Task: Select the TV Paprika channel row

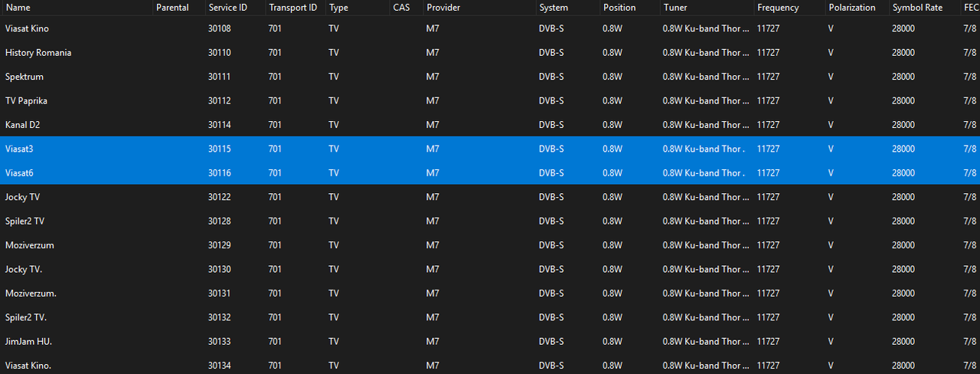Action: [490, 100]
